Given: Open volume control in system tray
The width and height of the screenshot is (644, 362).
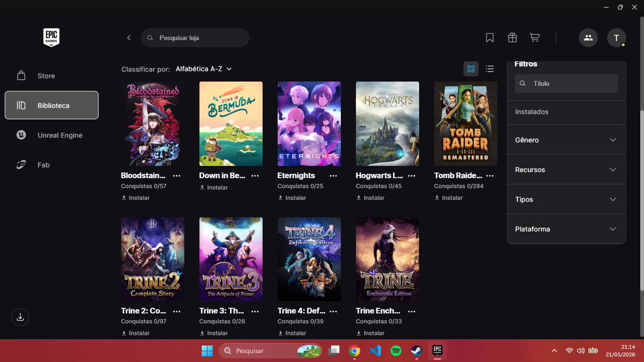Looking at the screenshot, I should point(580,351).
